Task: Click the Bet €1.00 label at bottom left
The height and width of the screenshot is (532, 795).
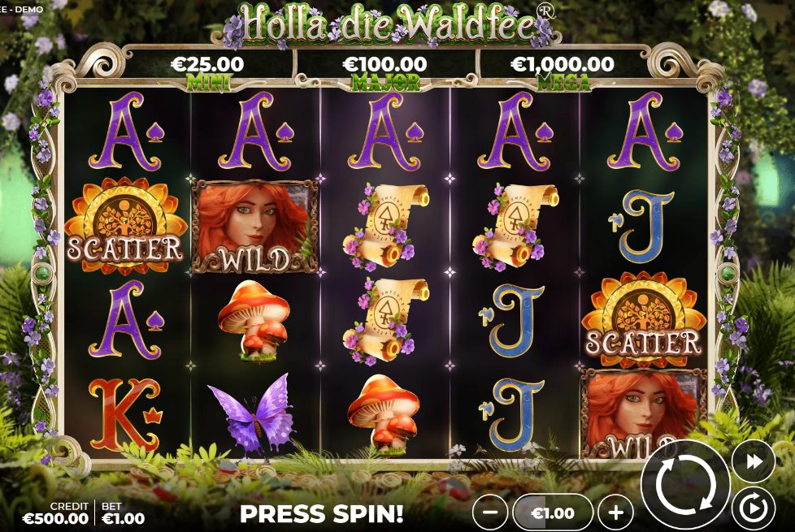Action: (123, 513)
